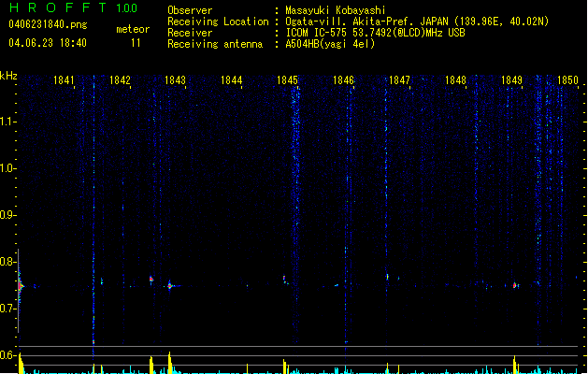
Task: Click the Observer field label
Action: coord(190,10)
